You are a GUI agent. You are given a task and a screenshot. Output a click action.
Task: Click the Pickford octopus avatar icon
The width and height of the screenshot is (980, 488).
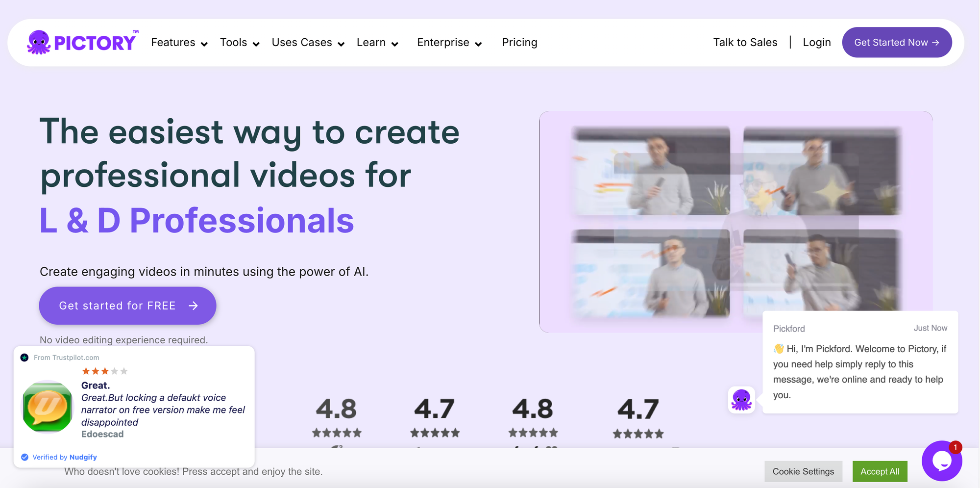(x=741, y=400)
